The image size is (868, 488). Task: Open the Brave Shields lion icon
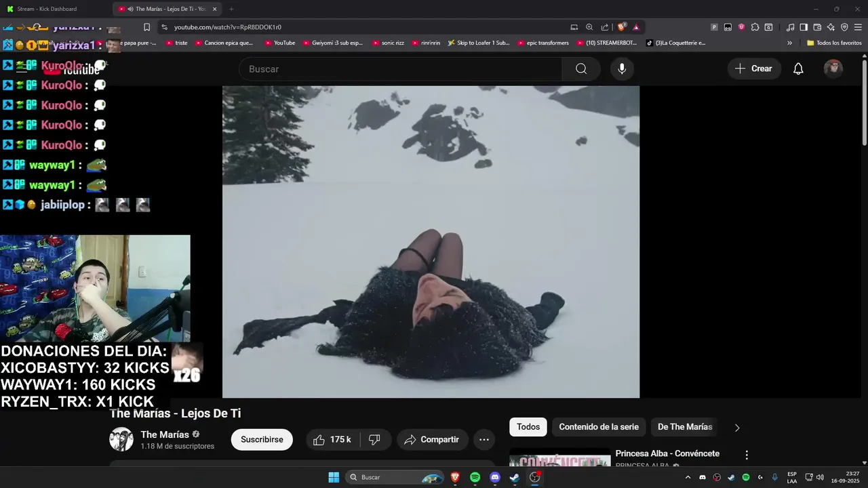click(621, 27)
